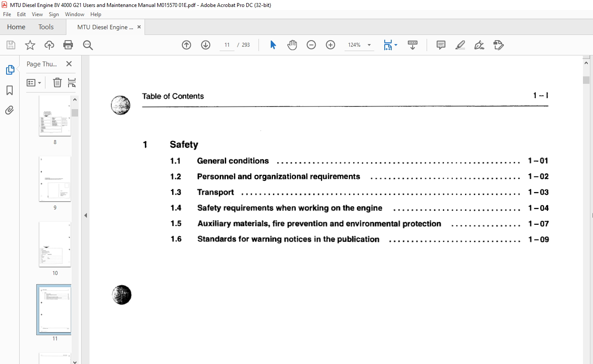Go to next page arrow
The width and height of the screenshot is (593, 364).
tap(206, 45)
